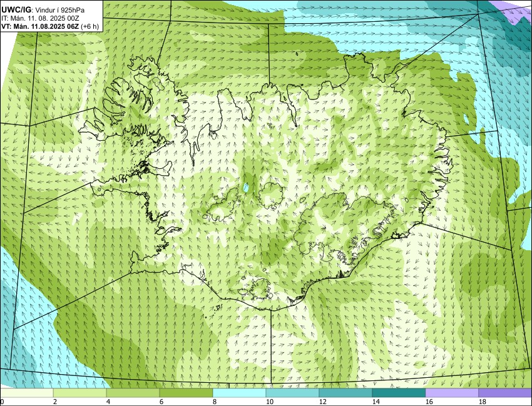Image resolution: width=532 pixels, height=406 pixels.
Task: Click the 10–12 teal legend swatch
Action: (292, 393)
